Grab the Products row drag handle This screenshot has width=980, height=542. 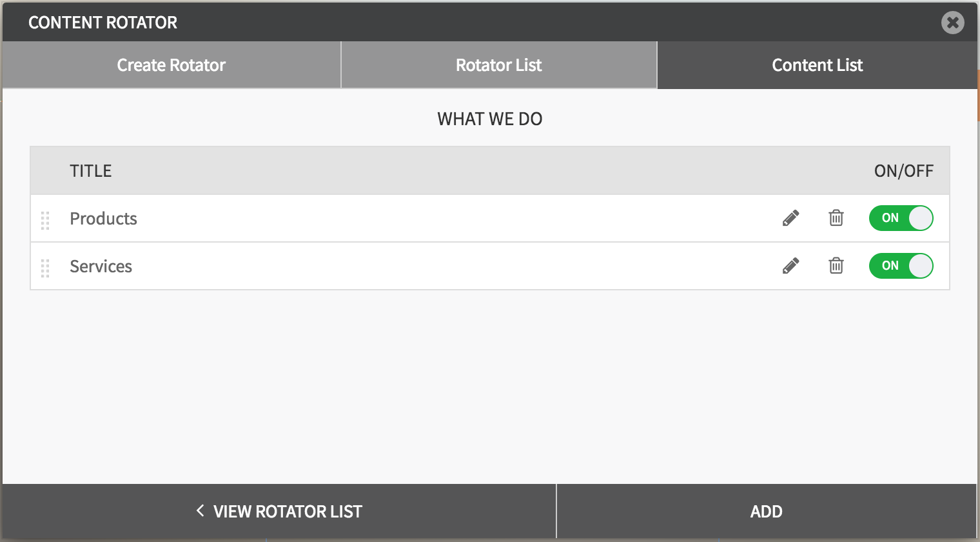[x=45, y=220]
